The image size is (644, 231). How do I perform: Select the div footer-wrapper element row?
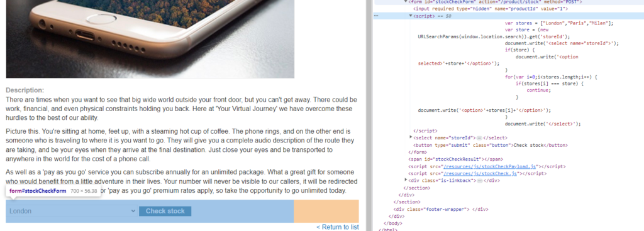click(441, 209)
